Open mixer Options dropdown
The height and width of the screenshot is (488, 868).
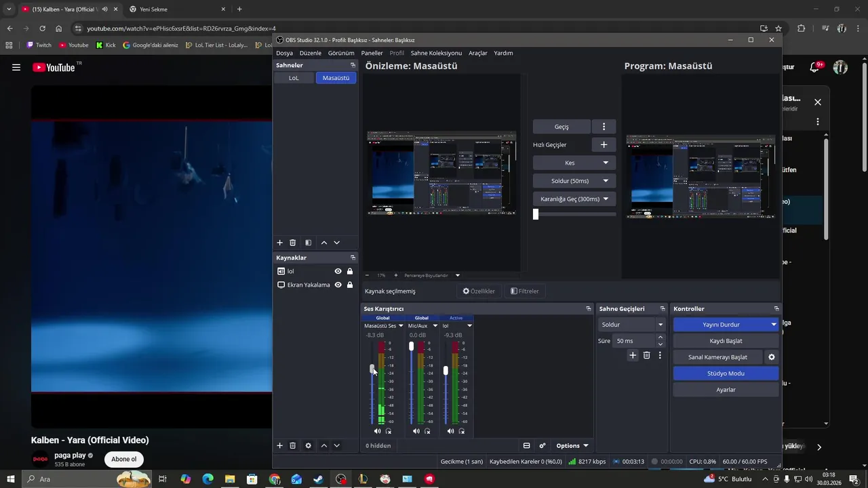pos(572,445)
